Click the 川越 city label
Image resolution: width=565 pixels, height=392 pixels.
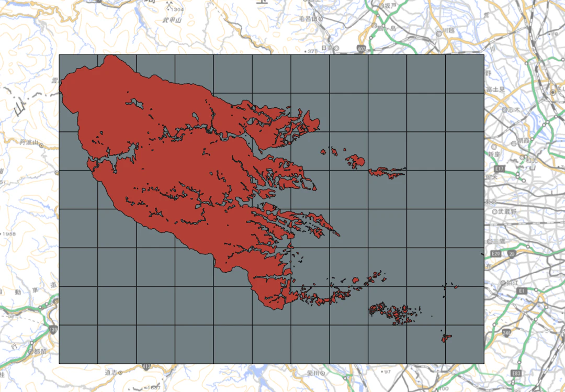(x=449, y=31)
